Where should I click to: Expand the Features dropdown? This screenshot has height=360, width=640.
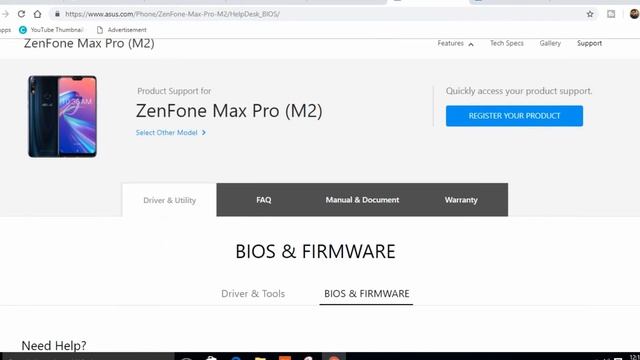[455, 43]
